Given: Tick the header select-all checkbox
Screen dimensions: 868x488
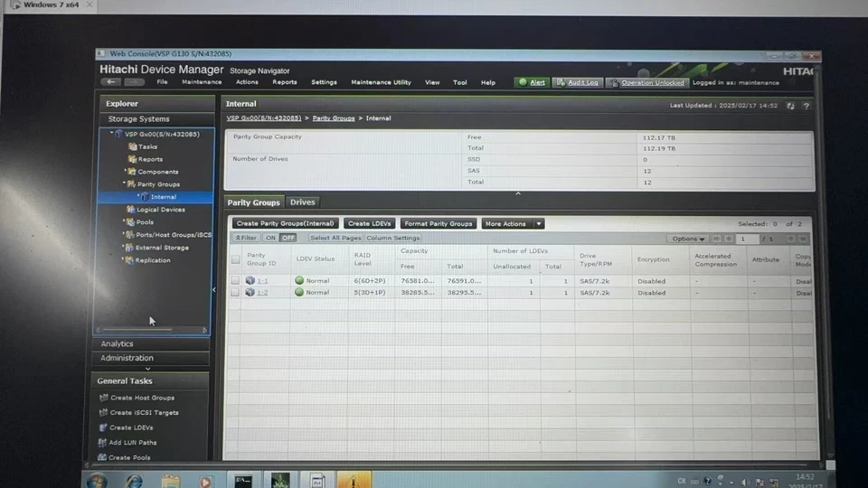Looking at the screenshot, I should click(x=235, y=259).
